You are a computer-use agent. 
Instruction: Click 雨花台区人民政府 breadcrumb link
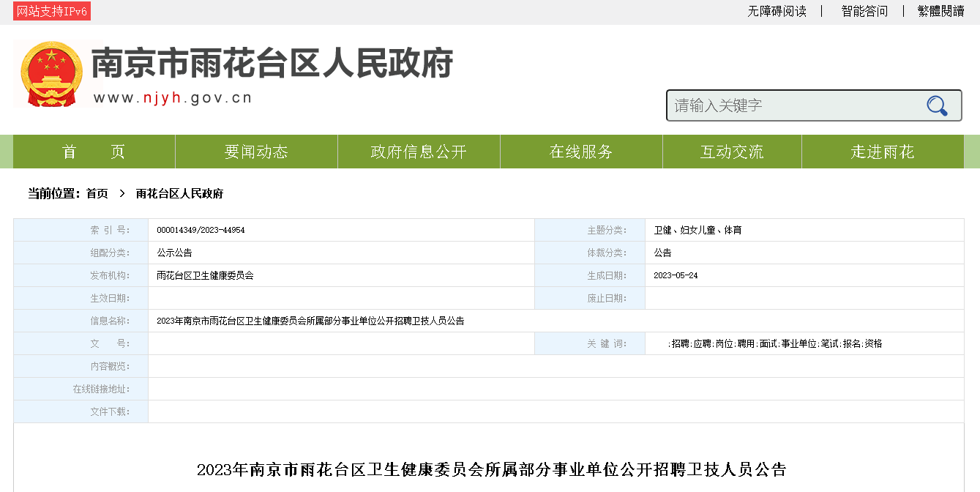(179, 194)
